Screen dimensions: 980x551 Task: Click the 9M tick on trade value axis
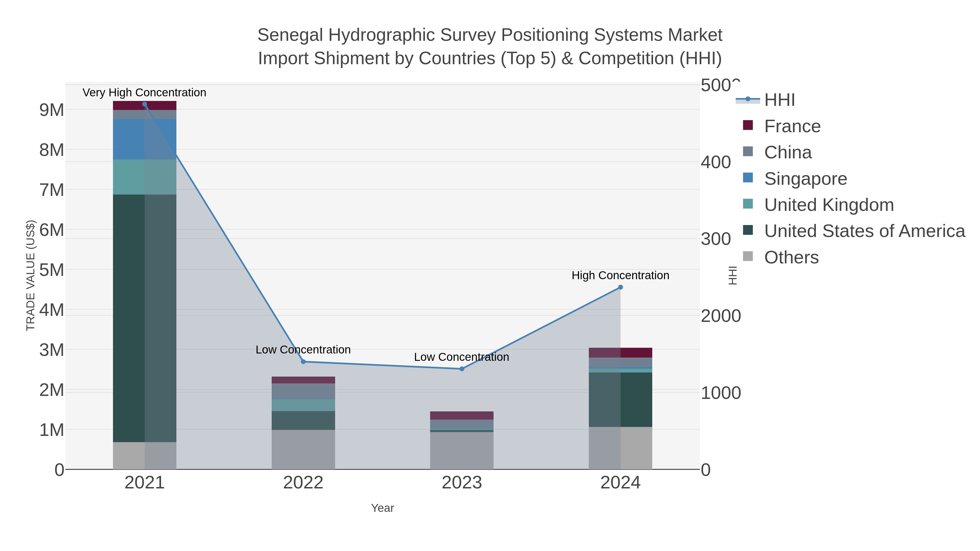[x=52, y=110]
